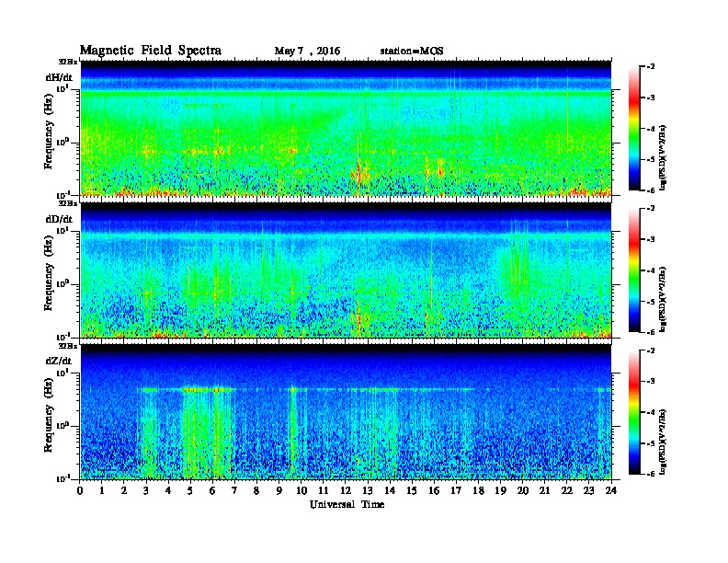
Task: Click the "-3" tick on dZ/dt color bar
Action: click(651, 382)
